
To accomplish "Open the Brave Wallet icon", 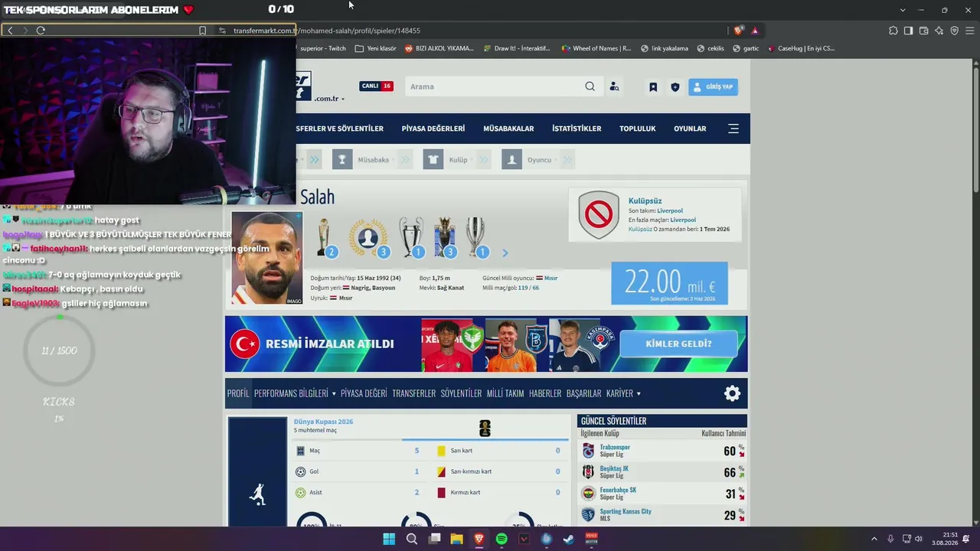I will [924, 31].
